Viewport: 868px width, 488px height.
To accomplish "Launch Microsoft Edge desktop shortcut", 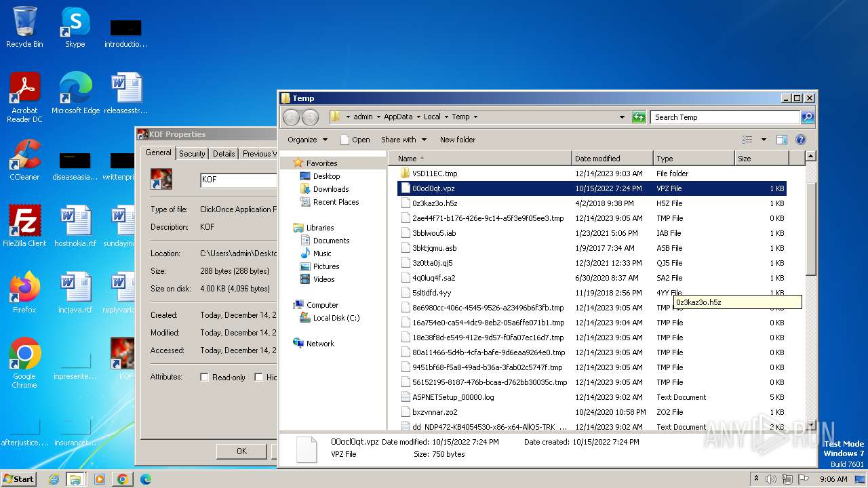I will click(x=75, y=94).
